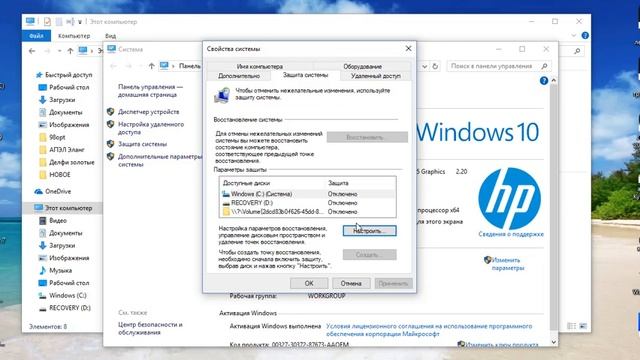
Task: Click Сведения о поддержке link
Action: click(511, 234)
